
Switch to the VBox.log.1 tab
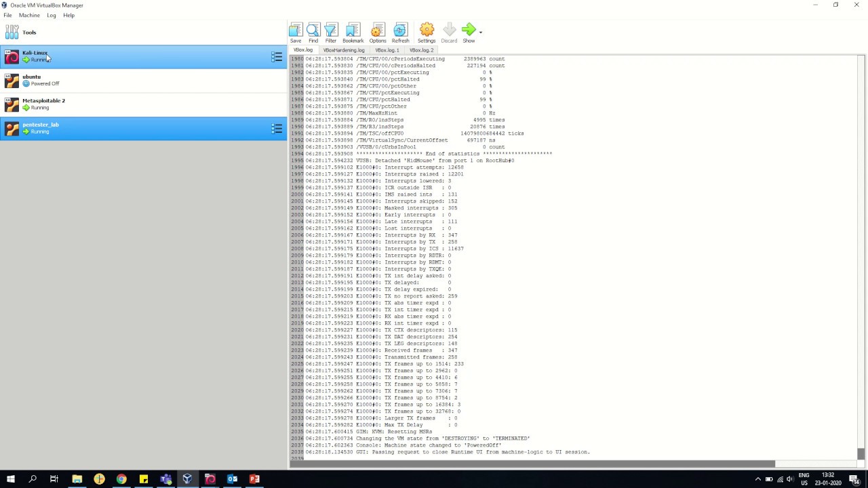(x=387, y=50)
